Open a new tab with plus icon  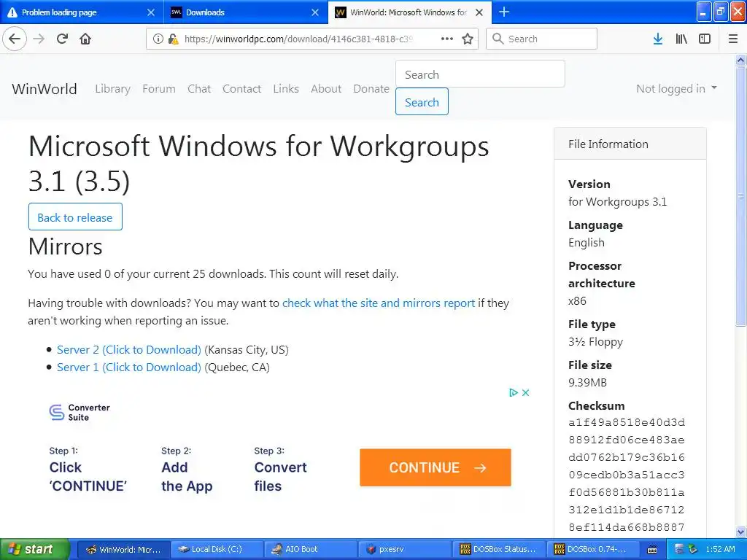[x=503, y=12]
